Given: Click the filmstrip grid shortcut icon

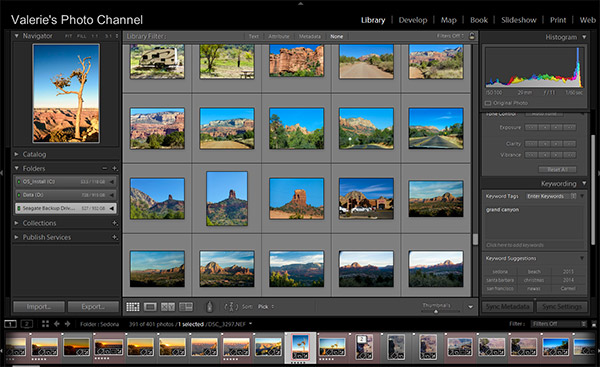Looking at the screenshot, I should tap(45, 324).
